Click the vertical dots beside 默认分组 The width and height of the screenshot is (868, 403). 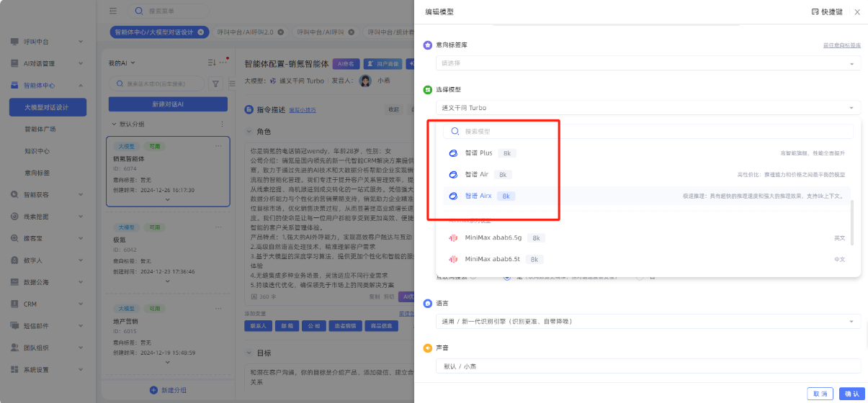point(222,124)
